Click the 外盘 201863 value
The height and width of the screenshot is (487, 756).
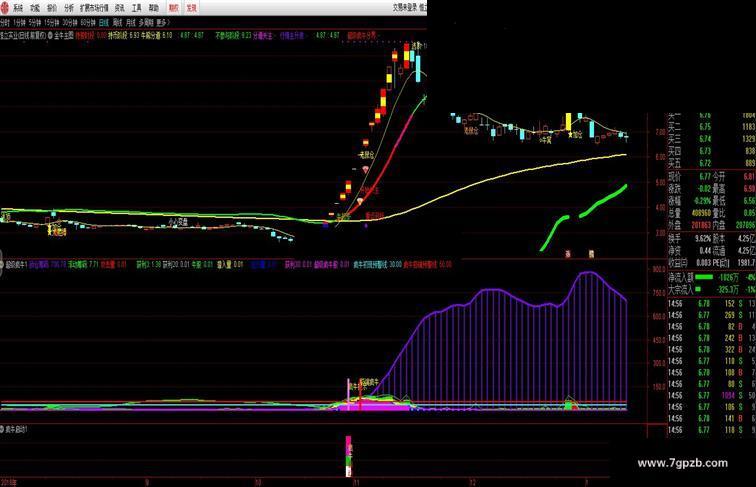click(702, 225)
